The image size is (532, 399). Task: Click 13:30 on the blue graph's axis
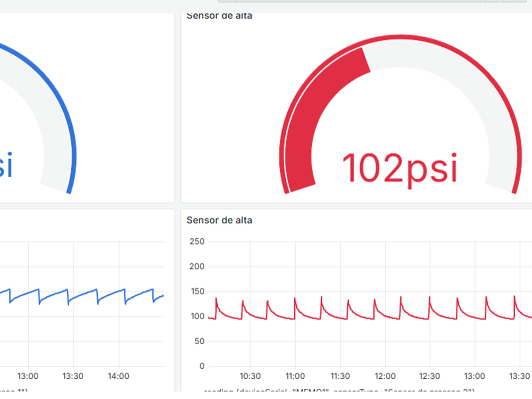[73, 376]
